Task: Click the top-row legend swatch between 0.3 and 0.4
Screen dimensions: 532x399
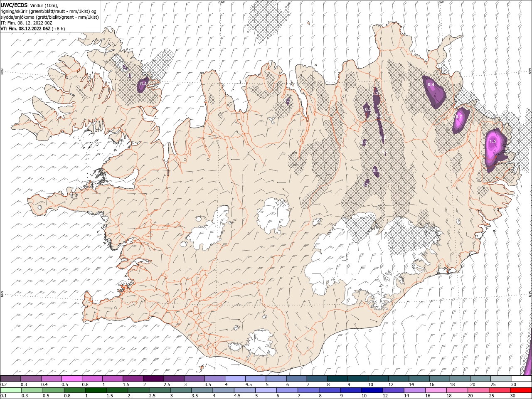Action: 31,379
